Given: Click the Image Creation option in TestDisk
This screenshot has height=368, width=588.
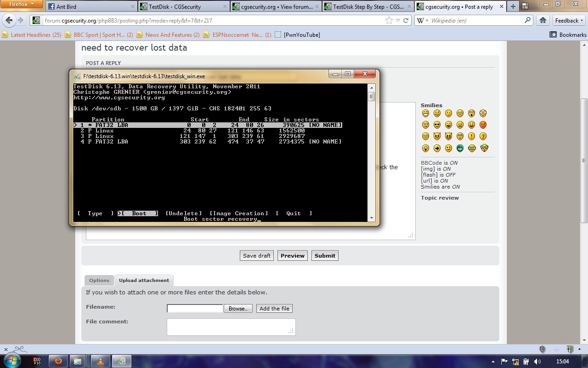Looking at the screenshot, I should click(239, 213).
